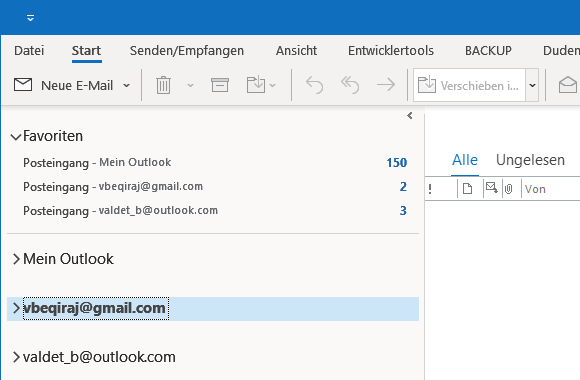Click the open envelope read/unread icon

coord(568,85)
